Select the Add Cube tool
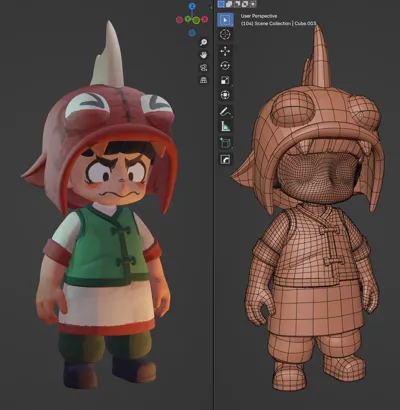Screen dimensions: 400x410 tap(225, 143)
